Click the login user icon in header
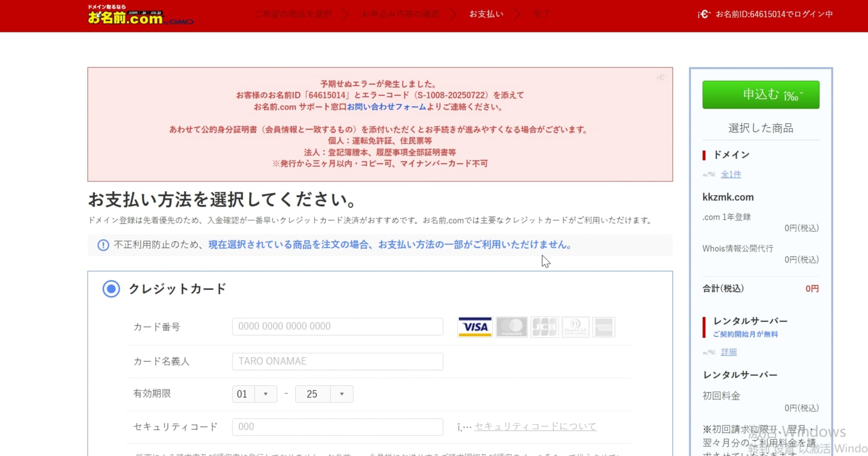Viewport: 868px width, 456px height. pos(703,15)
